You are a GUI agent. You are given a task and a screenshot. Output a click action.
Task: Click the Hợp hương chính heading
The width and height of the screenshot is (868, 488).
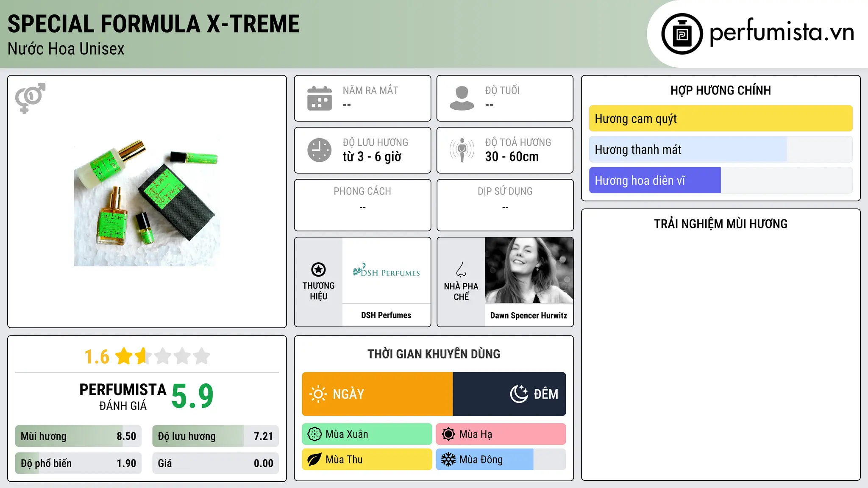[721, 91]
